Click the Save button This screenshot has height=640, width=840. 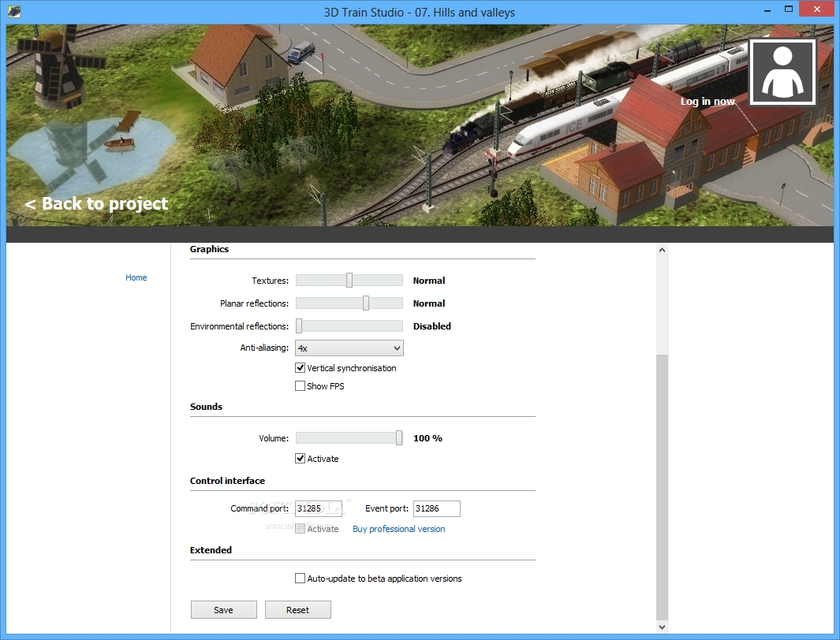pos(223,610)
